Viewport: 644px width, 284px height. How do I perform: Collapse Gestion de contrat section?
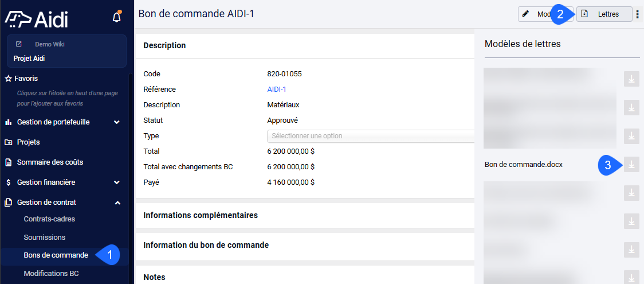62,202
